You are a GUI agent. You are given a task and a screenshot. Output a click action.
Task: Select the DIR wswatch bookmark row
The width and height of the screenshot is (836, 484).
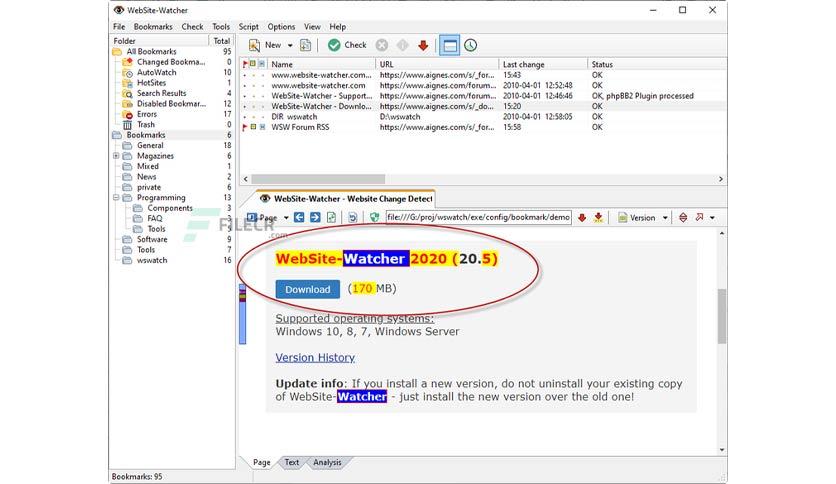click(x=483, y=117)
